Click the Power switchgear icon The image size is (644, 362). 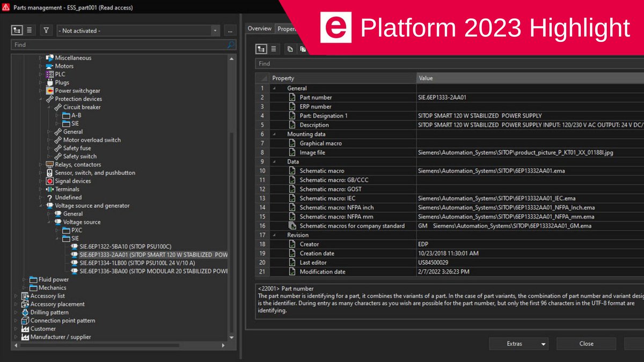click(x=50, y=91)
